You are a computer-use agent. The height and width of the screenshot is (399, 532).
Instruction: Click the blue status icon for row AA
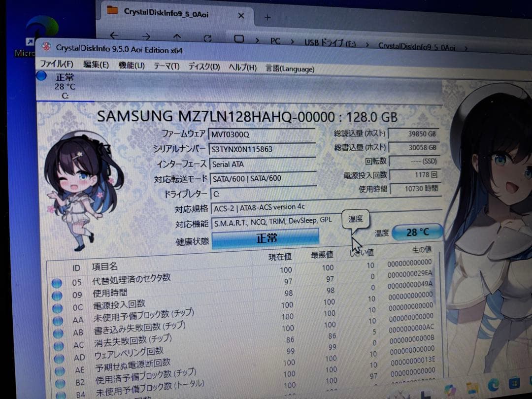tap(58, 321)
